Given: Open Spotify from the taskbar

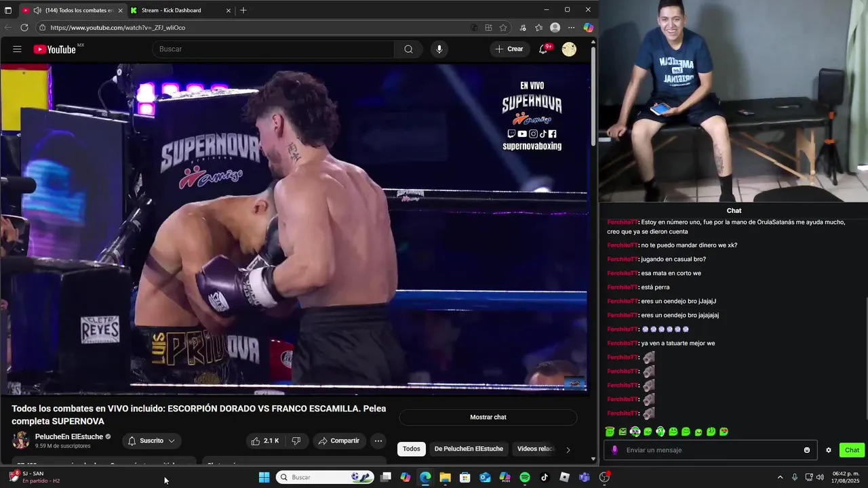Looking at the screenshot, I should (525, 477).
